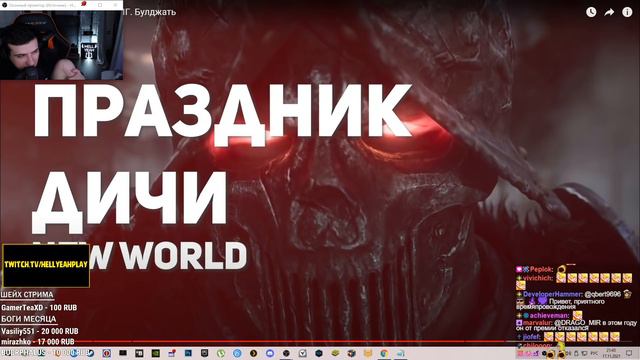Click chat username 'vivichich'
Image resolution: width=640 pixels, height=360 pixels.
click(x=538, y=278)
